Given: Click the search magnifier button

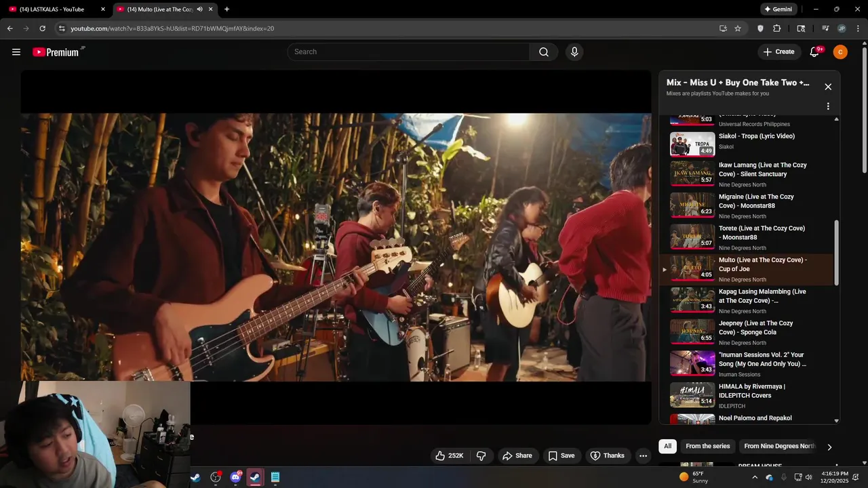Looking at the screenshot, I should click(544, 52).
